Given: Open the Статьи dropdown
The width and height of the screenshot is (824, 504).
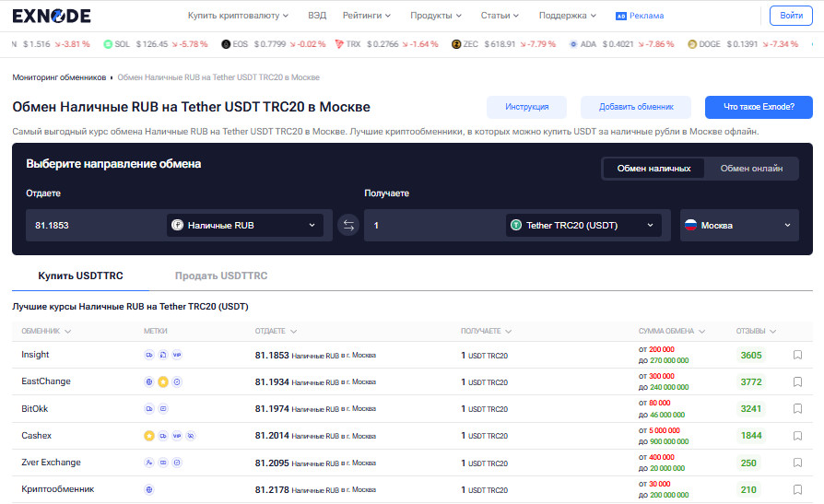Looking at the screenshot, I should (x=500, y=16).
